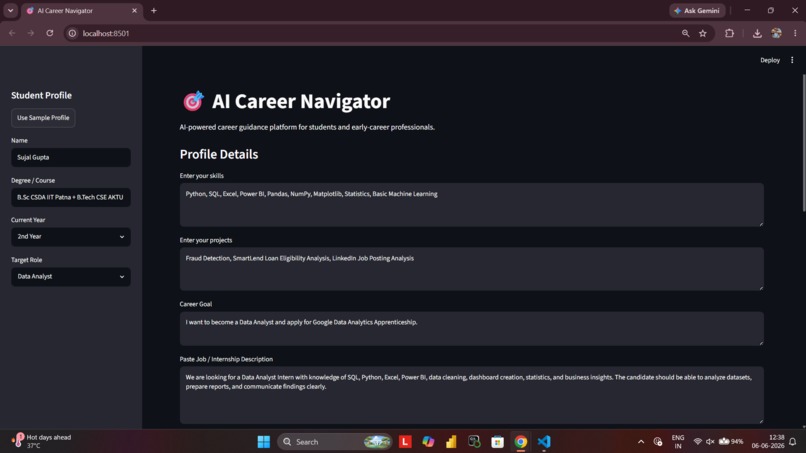
Task: Click the Use Sample Profile button
Action: pyautogui.click(x=43, y=118)
